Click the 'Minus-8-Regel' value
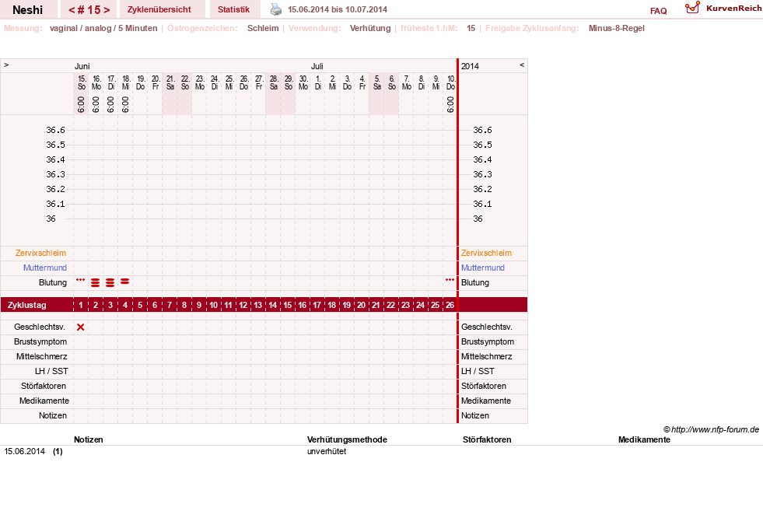 pos(617,28)
